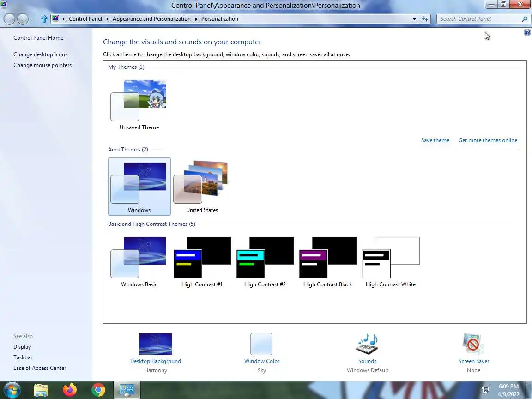The width and height of the screenshot is (532, 399).
Task: Open File Explorer from the taskbar
Action: click(41, 390)
